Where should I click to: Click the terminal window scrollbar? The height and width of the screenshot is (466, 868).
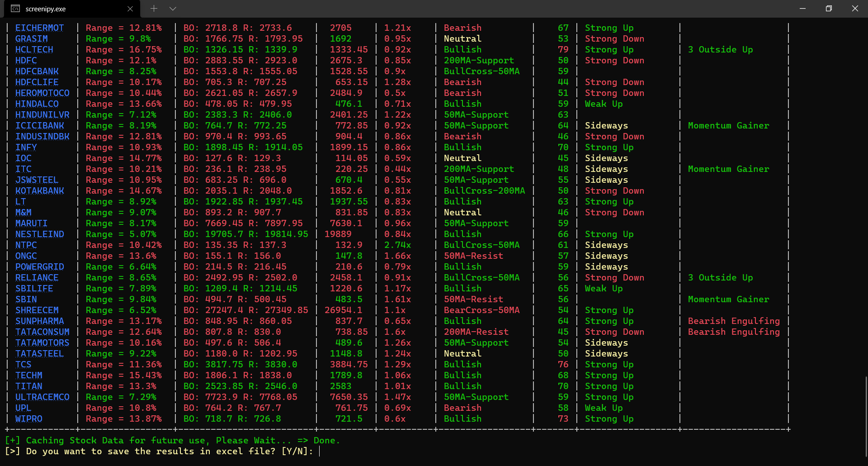865,416
